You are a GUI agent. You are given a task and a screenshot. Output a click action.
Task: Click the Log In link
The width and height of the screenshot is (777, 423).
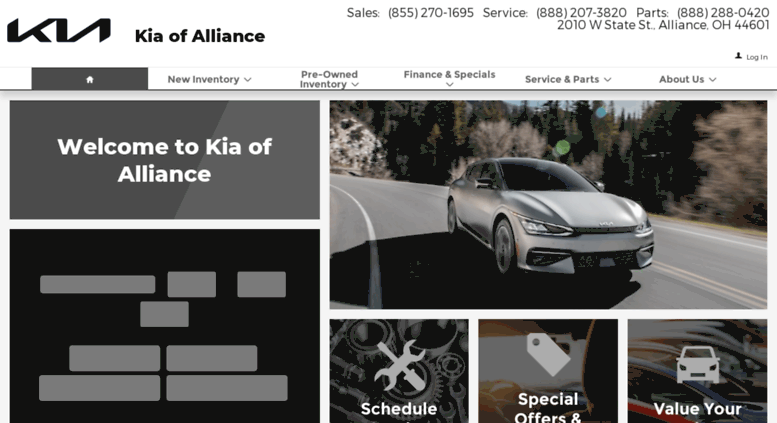click(x=757, y=57)
